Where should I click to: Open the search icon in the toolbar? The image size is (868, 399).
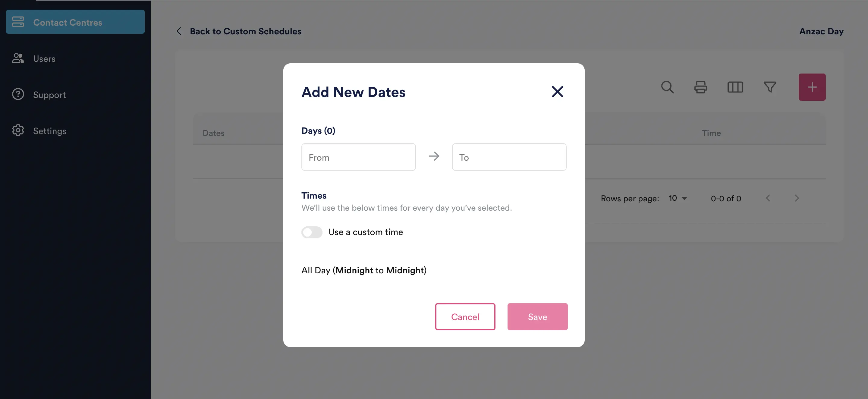pos(667,87)
